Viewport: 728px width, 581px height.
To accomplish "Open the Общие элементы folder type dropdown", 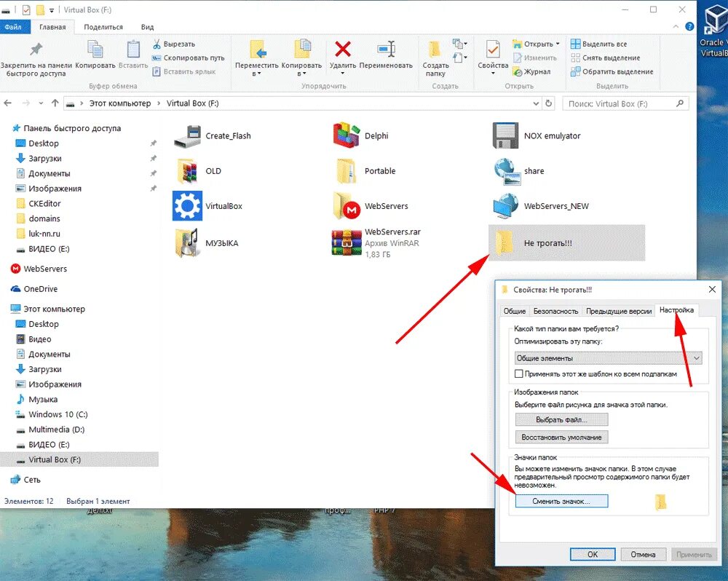I will [x=697, y=358].
